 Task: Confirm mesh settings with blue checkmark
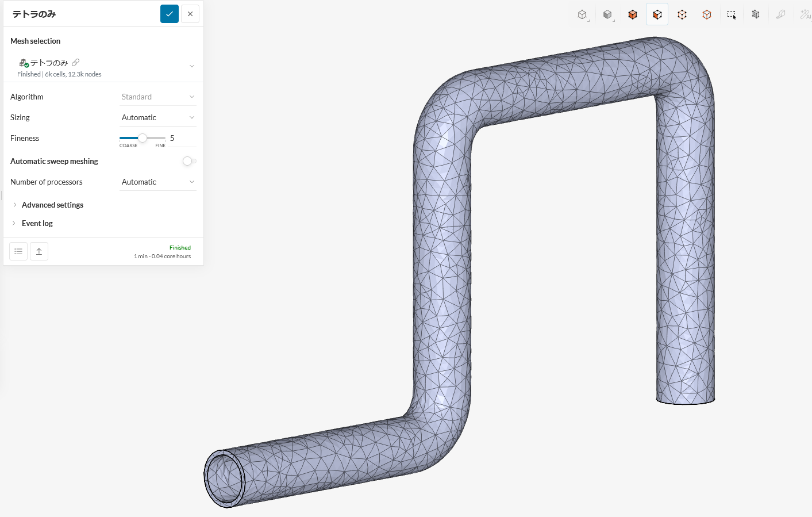click(x=170, y=14)
